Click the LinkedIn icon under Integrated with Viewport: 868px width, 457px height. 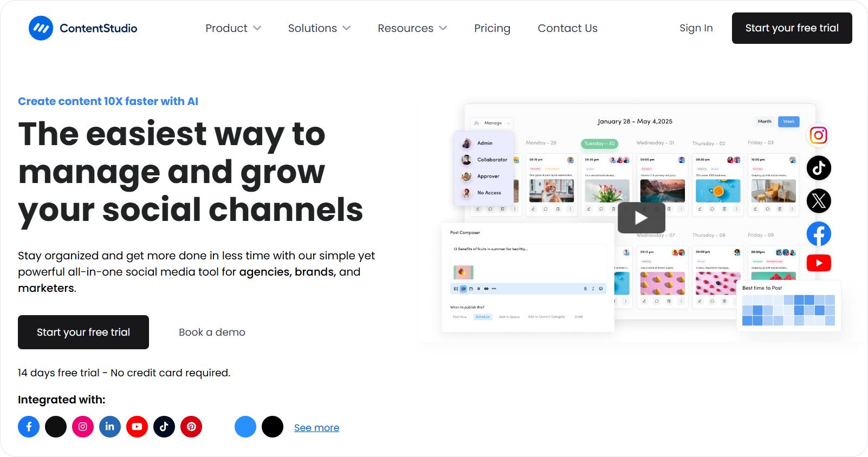pyautogui.click(x=110, y=427)
